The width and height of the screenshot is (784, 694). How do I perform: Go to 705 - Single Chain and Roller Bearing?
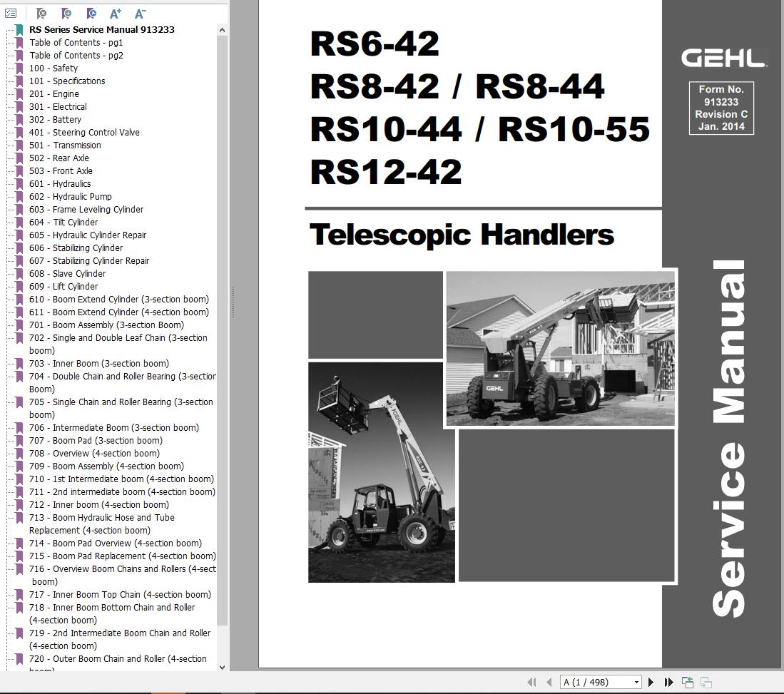(x=121, y=409)
